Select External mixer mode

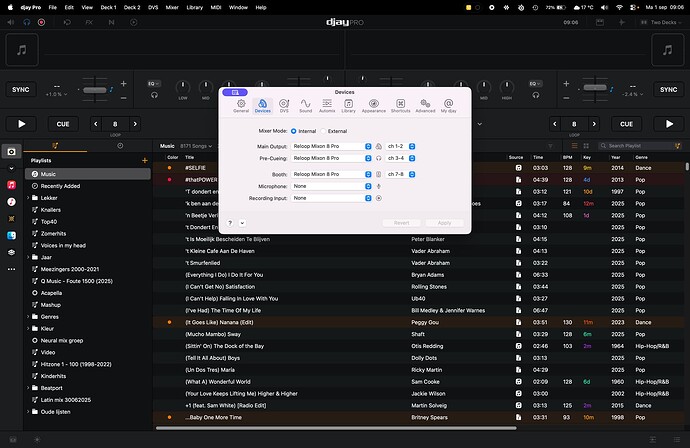click(323, 131)
